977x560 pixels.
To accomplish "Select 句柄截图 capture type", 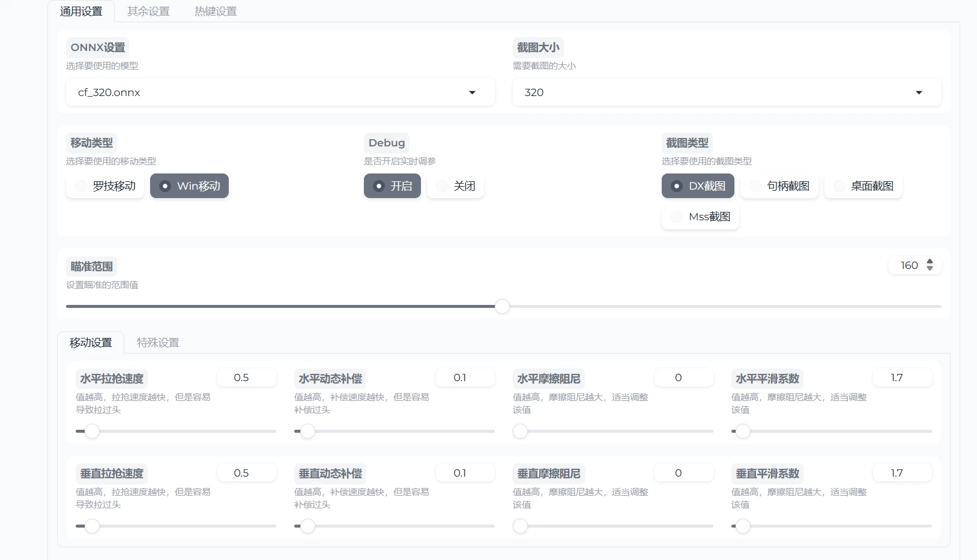I will click(x=779, y=186).
